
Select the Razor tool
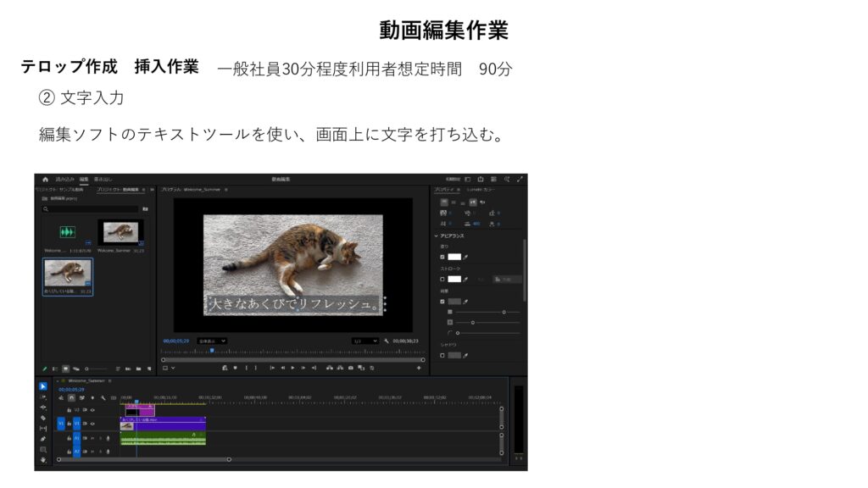[x=43, y=418]
